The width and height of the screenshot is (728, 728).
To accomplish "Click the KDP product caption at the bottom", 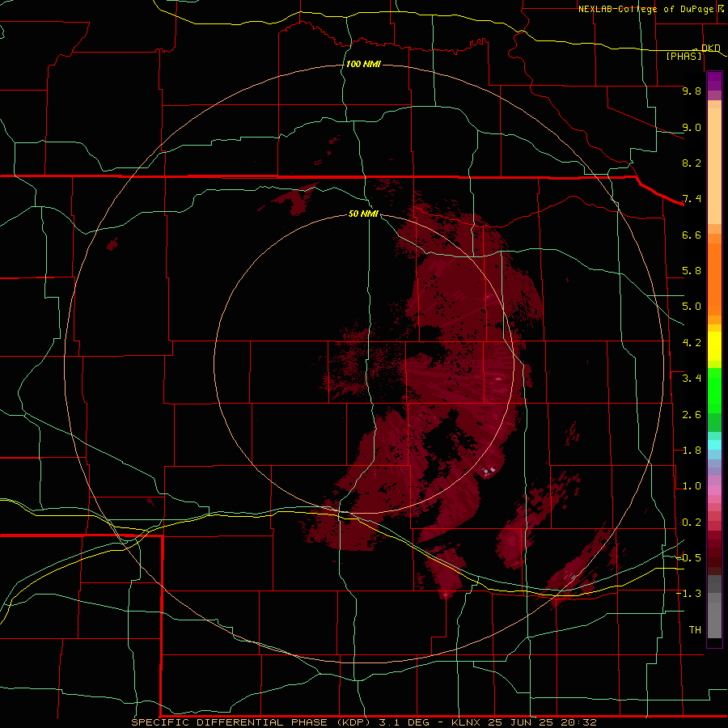I will (363, 722).
